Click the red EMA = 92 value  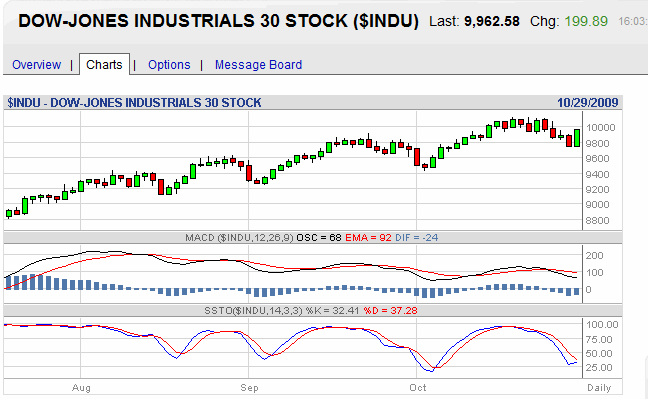coord(368,238)
